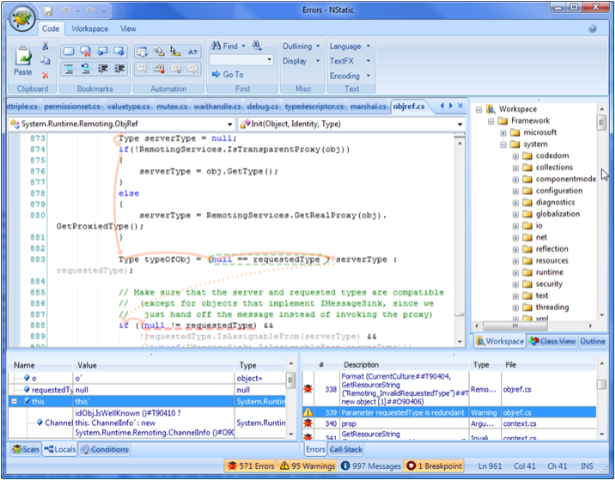Image resolution: width=615 pixels, height=480 pixels.
Task: Click the Copy icon in Clipboard group
Action: click(x=45, y=60)
